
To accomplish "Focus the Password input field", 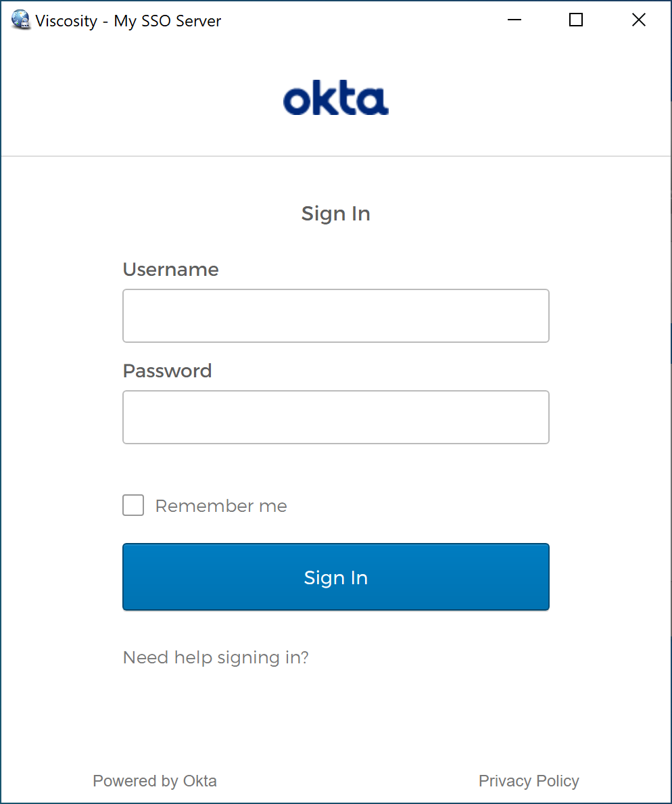I will point(336,417).
